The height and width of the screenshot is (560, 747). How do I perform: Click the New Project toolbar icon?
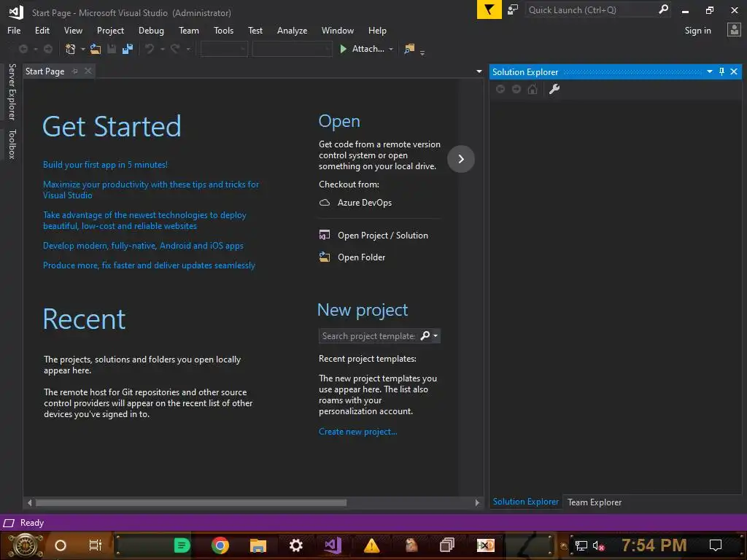pyautogui.click(x=71, y=49)
